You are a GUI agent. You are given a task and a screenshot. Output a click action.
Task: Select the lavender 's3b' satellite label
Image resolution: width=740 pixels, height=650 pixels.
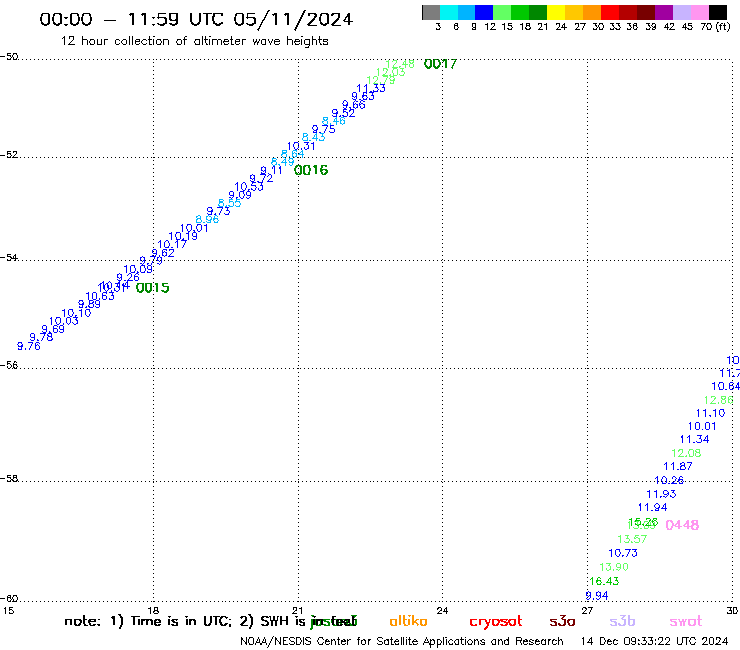[622, 621]
